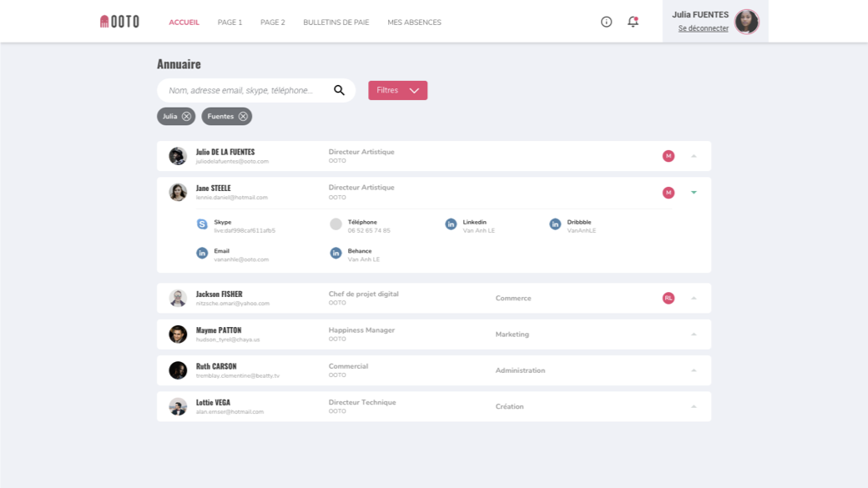Click phone number 06 52 65 74 85
868x488 pixels.
click(x=369, y=231)
